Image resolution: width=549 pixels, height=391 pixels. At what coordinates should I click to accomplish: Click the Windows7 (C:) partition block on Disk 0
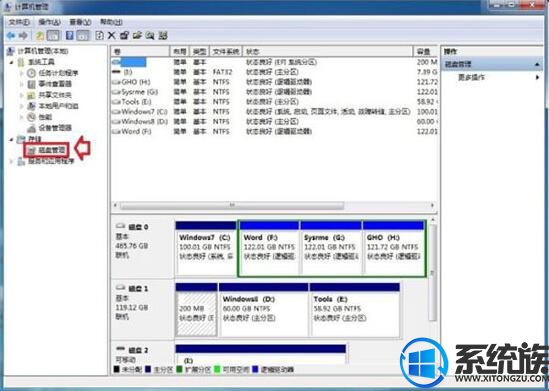(206, 248)
